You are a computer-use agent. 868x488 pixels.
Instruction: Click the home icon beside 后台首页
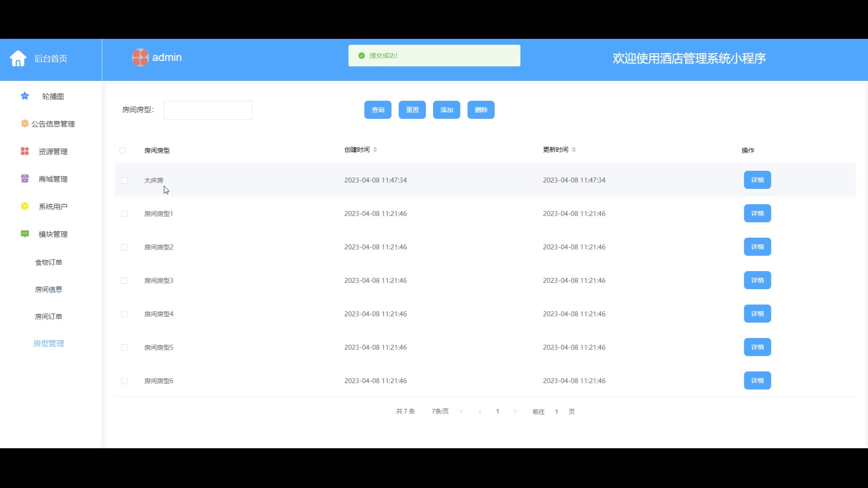click(18, 58)
